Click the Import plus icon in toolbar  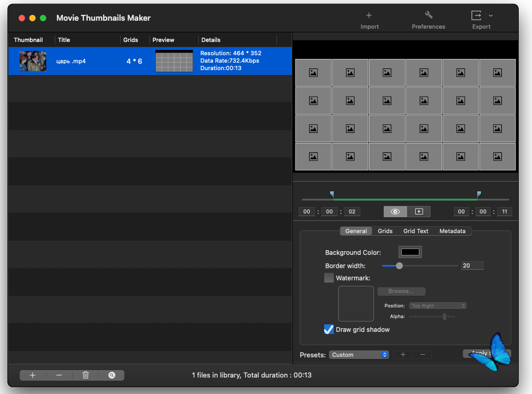coord(369,15)
